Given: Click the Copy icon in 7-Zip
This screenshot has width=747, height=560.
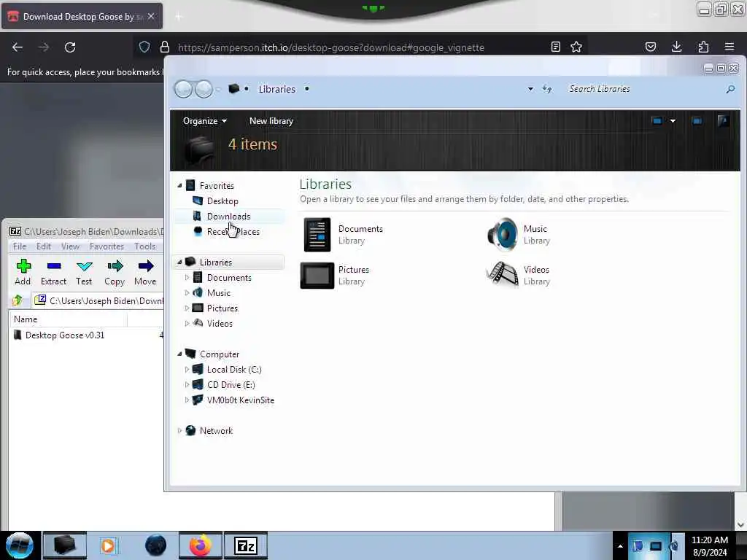Looking at the screenshot, I should 115,265.
